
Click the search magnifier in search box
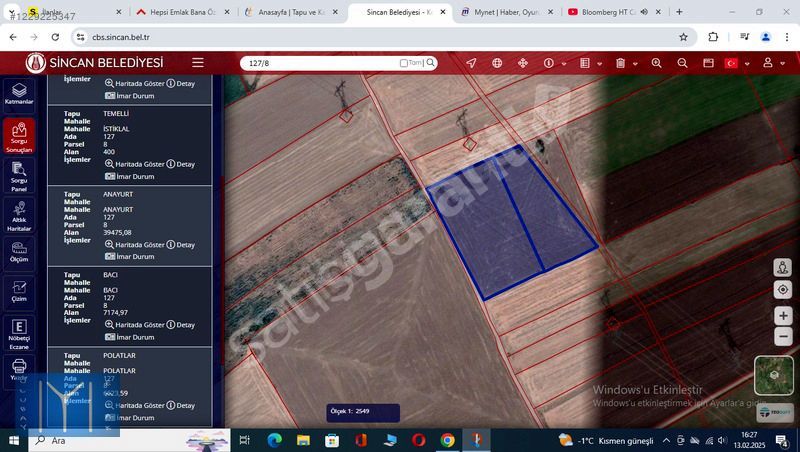click(431, 63)
